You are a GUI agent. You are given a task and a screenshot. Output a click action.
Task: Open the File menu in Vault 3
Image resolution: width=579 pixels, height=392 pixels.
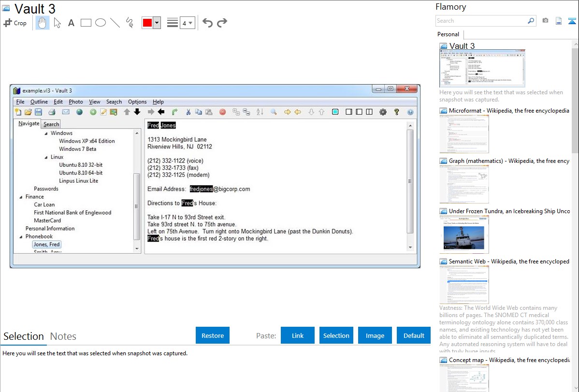(x=20, y=102)
